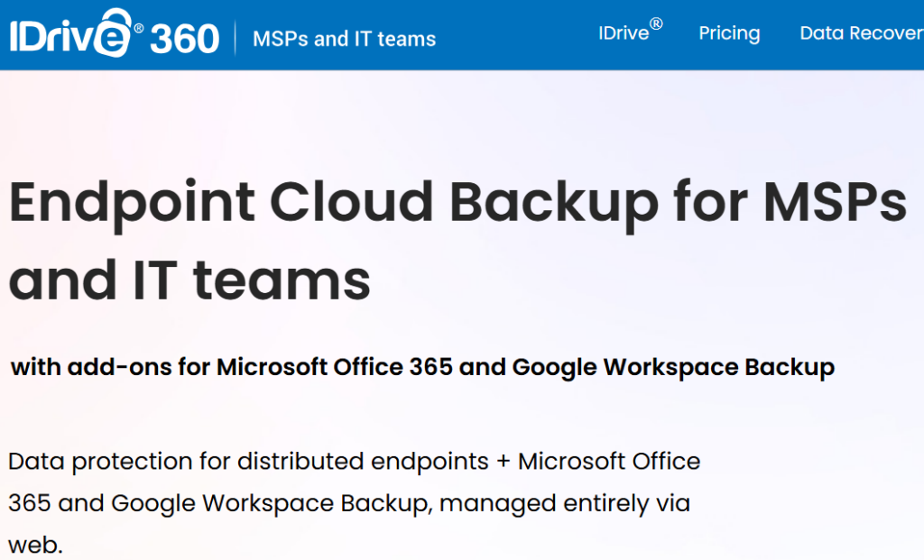Screen dimensions: 924x560
Task: Click paragraph starting 'Data protection for distributed endpoints'
Action: point(354,503)
